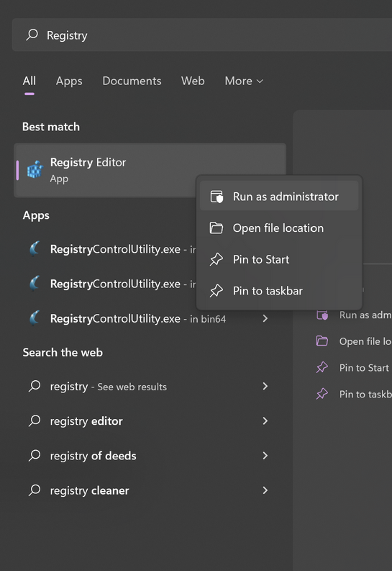
Task: Expand chevron next to registry See web results
Action: pos(265,386)
